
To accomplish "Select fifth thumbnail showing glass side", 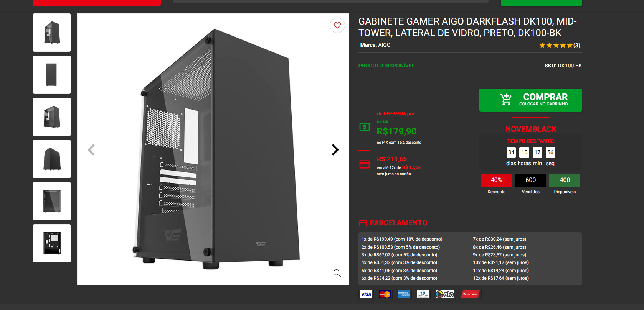I will tap(52, 201).
